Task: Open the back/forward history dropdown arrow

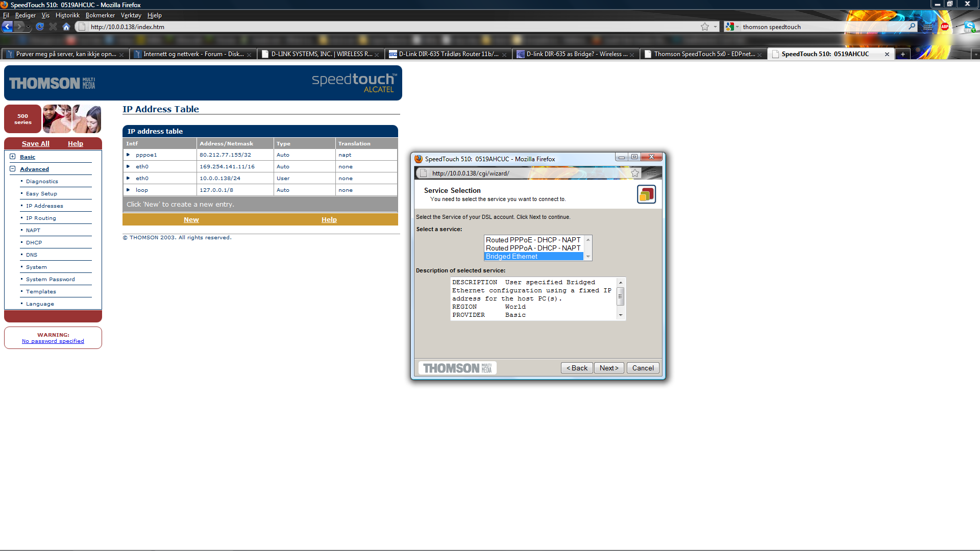Action: pyautogui.click(x=29, y=27)
